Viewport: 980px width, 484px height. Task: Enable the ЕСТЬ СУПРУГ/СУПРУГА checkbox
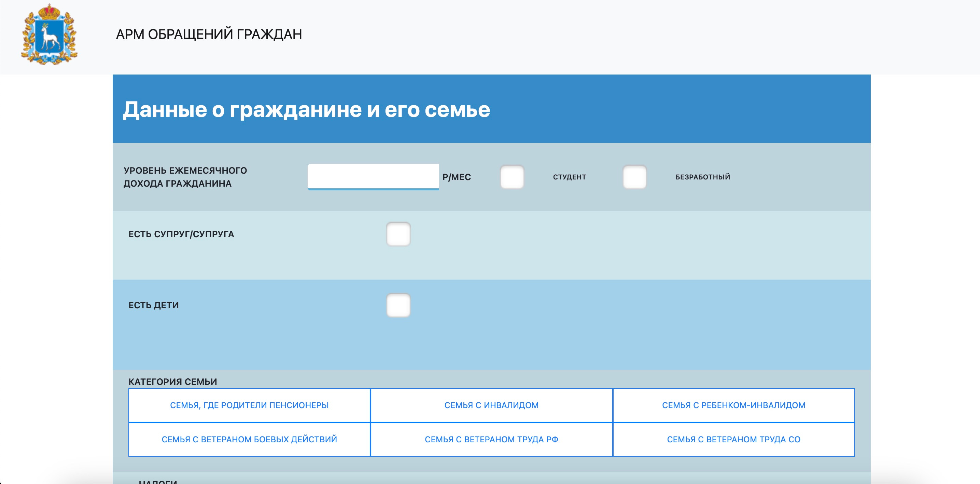(x=398, y=234)
